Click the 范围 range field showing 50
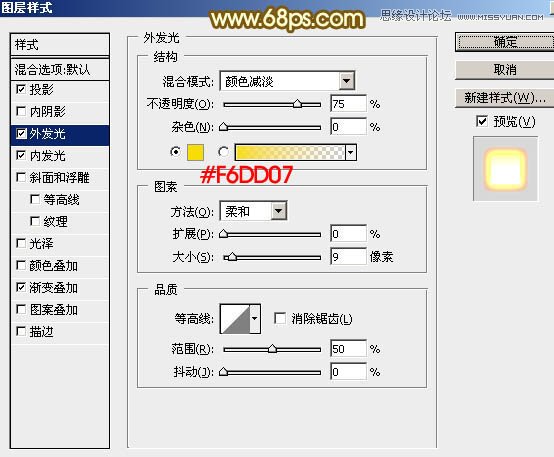Viewport: 554px width, 457px height. point(348,348)
